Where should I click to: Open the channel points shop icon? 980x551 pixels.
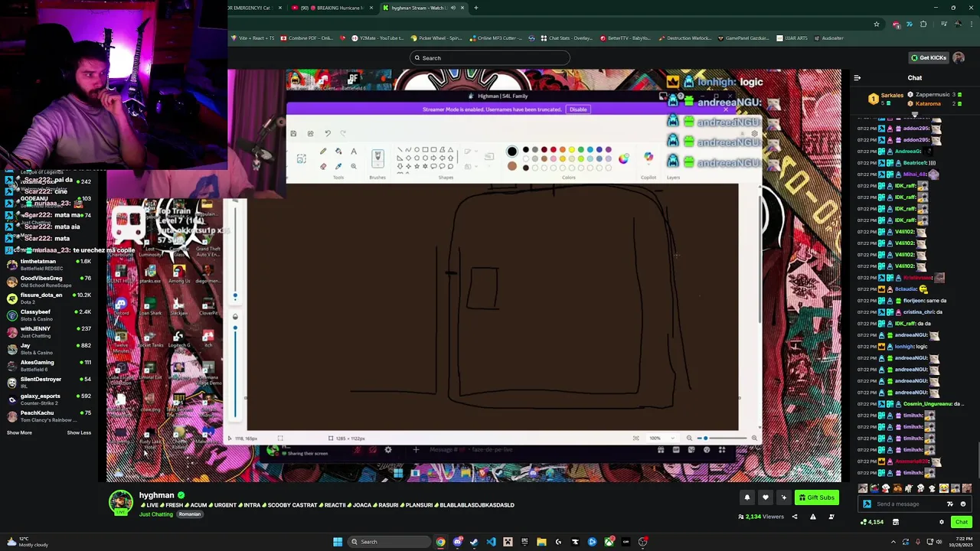click(895, 522)
